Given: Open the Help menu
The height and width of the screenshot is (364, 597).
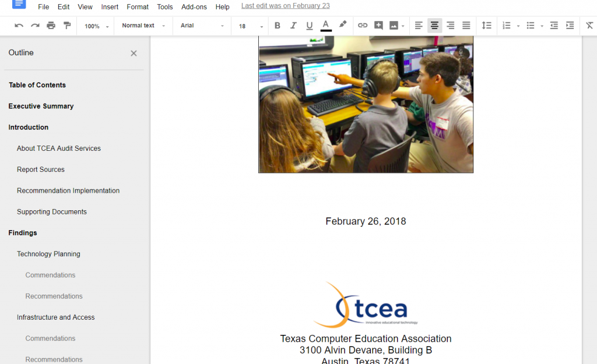Looking at the screenshot, I should 222,7.
